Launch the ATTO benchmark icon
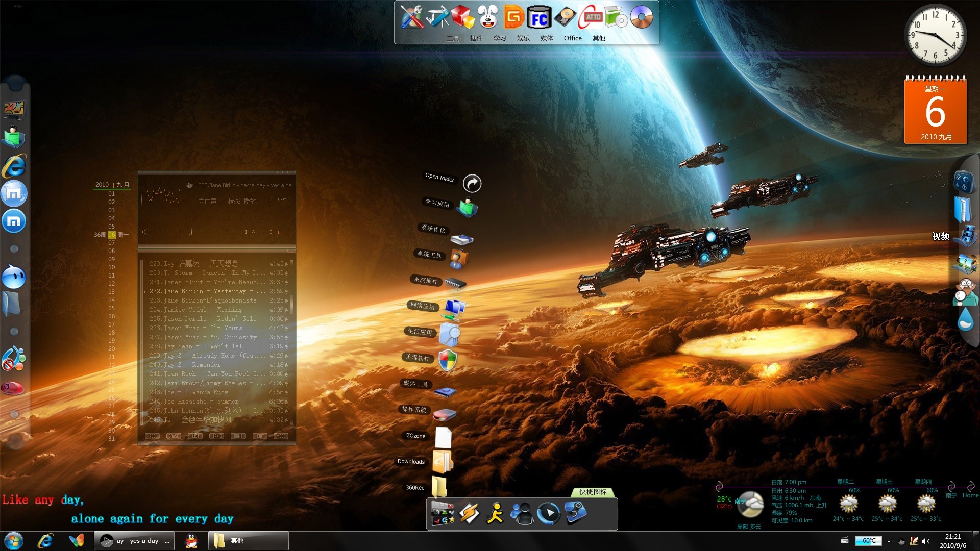The height and width of the screenshot is (551, 980). pos(591,17)
